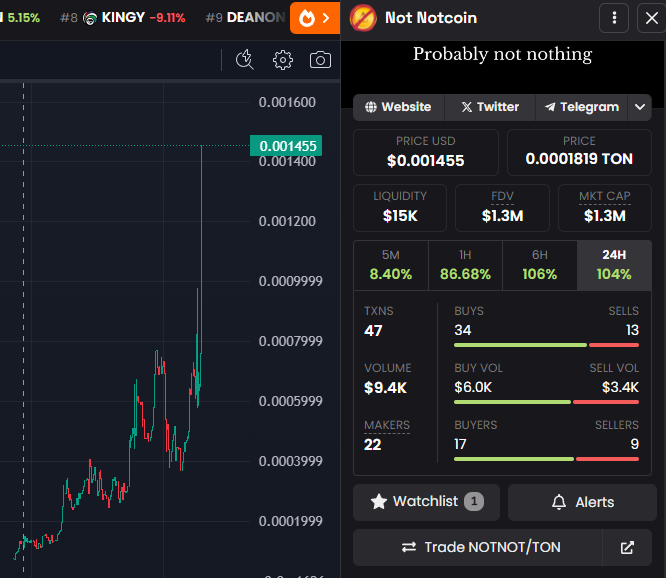Viewport: 666px width, 578px height.
Task: Select the 24H timeframe tab
Action: 614,265
